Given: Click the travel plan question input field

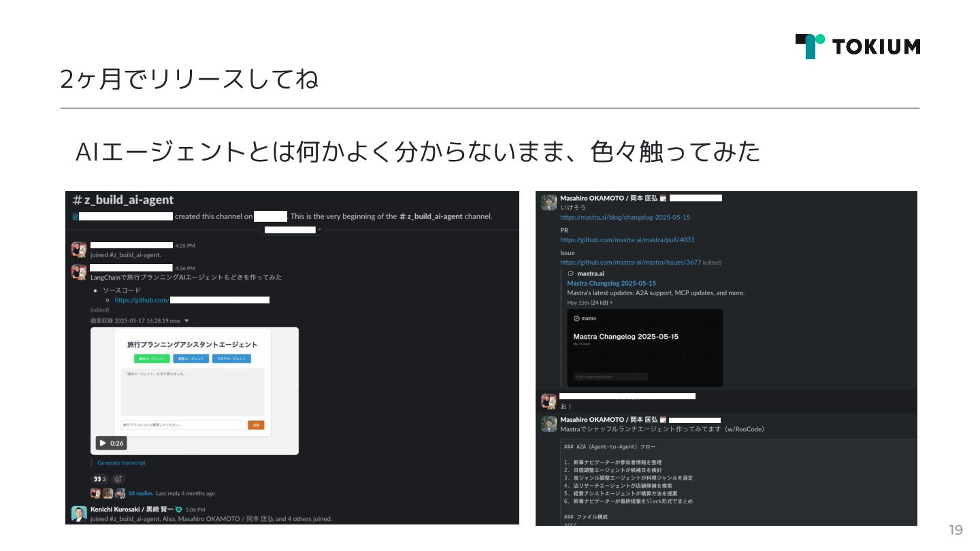Looking at the screenshot, I should click(x=183, y=425).
